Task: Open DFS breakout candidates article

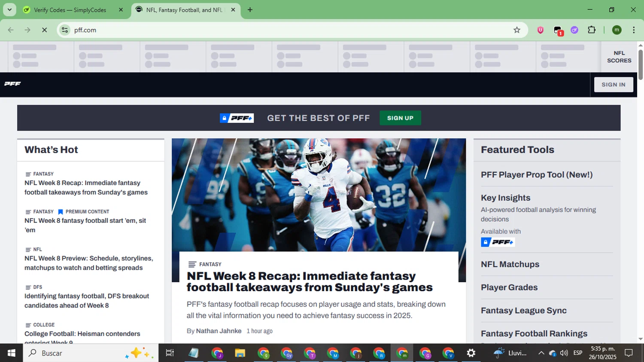Action: click(87, 301)
